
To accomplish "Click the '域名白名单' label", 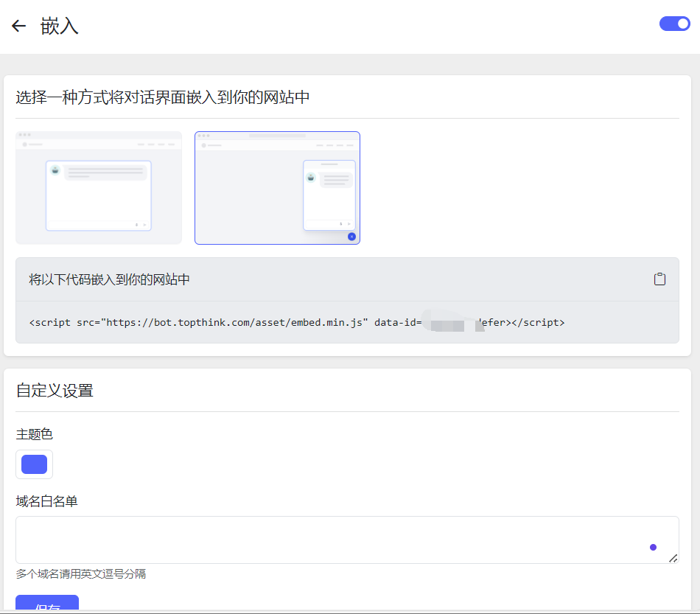I will point(47,501).
